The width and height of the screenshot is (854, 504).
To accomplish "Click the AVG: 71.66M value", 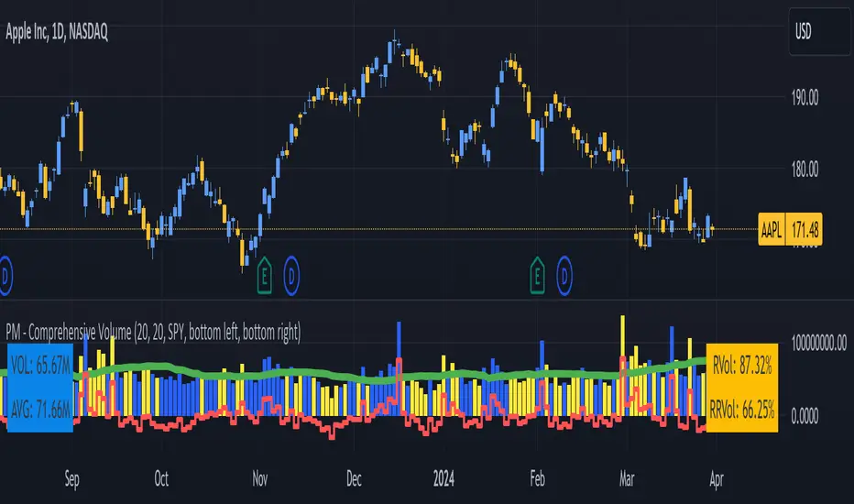I will (x=40, y=409).
